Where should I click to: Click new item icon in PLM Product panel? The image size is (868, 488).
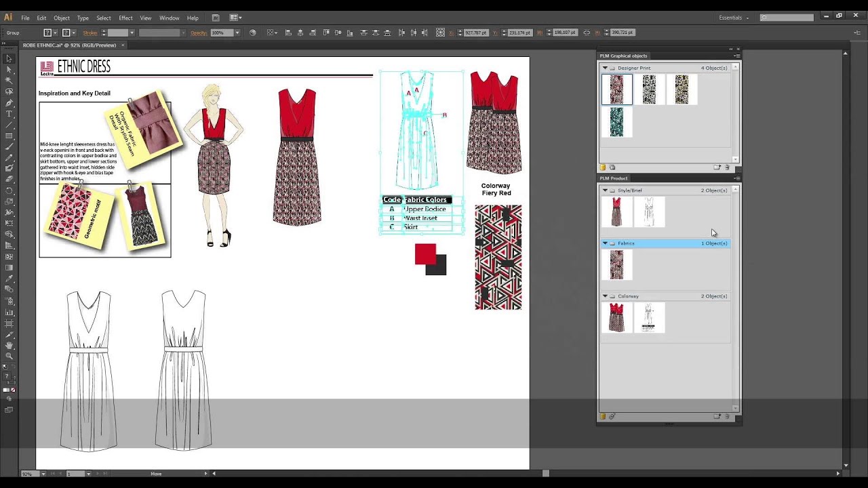[x=717, y=416]
